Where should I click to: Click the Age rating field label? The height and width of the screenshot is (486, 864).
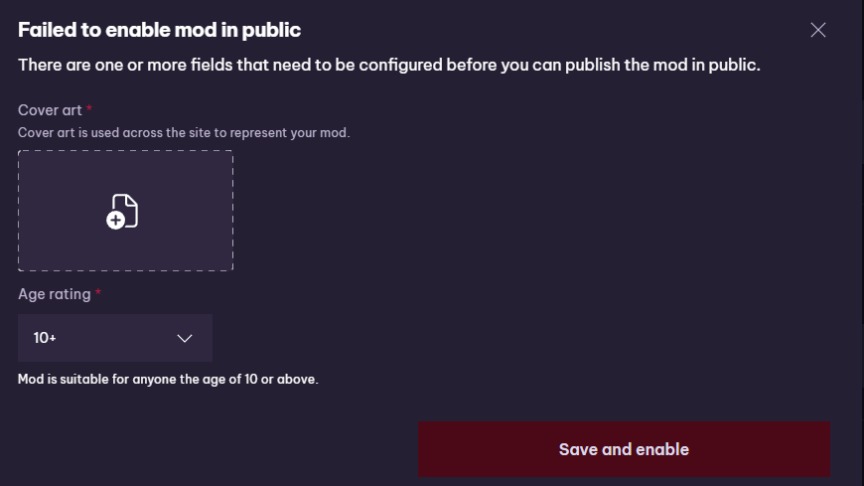click(54, 294)
